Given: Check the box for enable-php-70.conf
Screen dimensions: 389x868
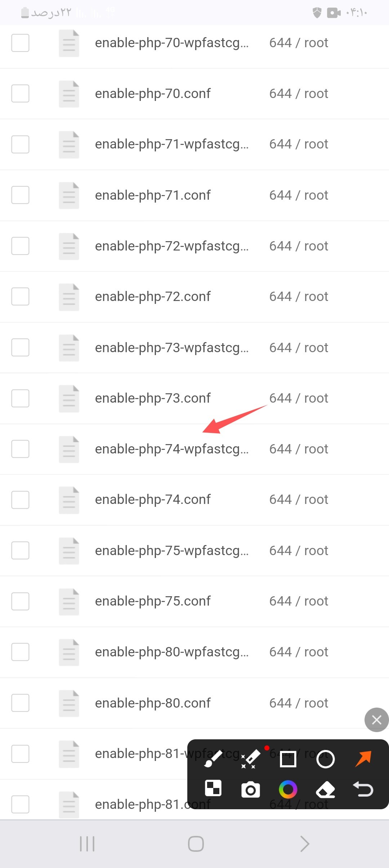Looking at the screenshot, I should 20,93.
